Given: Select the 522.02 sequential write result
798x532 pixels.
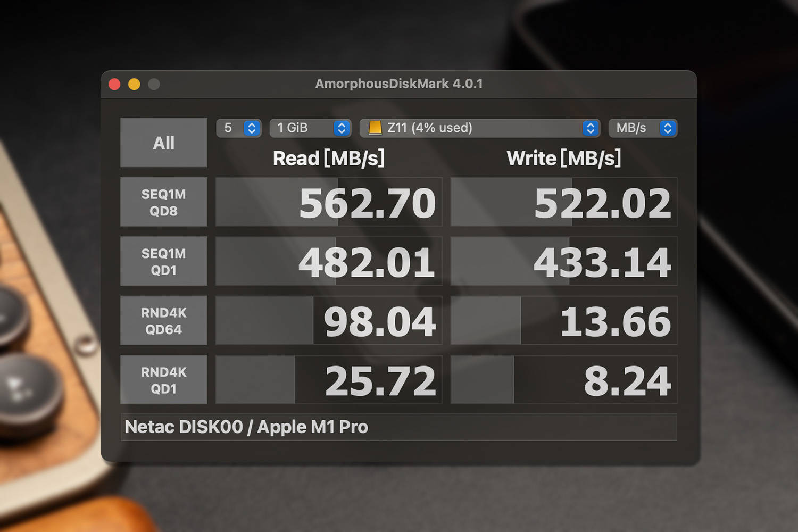Looking at the screenshot, I should pyautogui.click(x=564, y=202).
